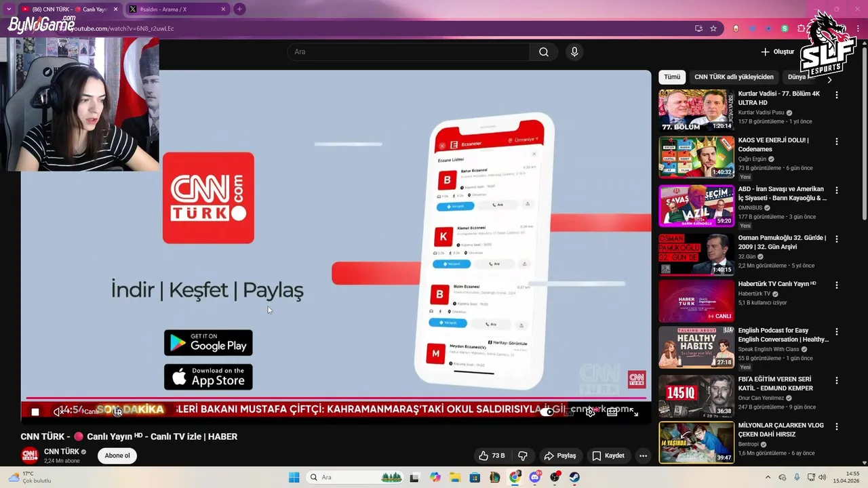
Task: Bookmark this page with star icon
Action: point(713,28)
